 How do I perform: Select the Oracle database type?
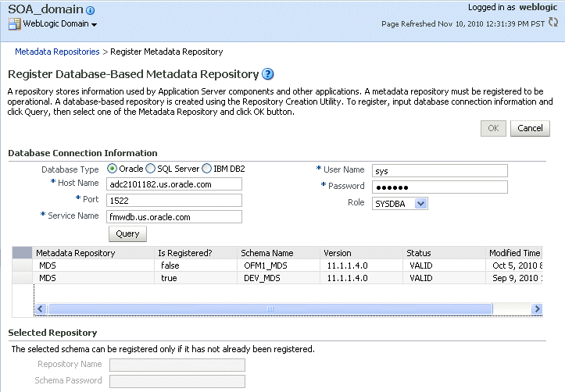pyautogui.click(x=112, y=169)
